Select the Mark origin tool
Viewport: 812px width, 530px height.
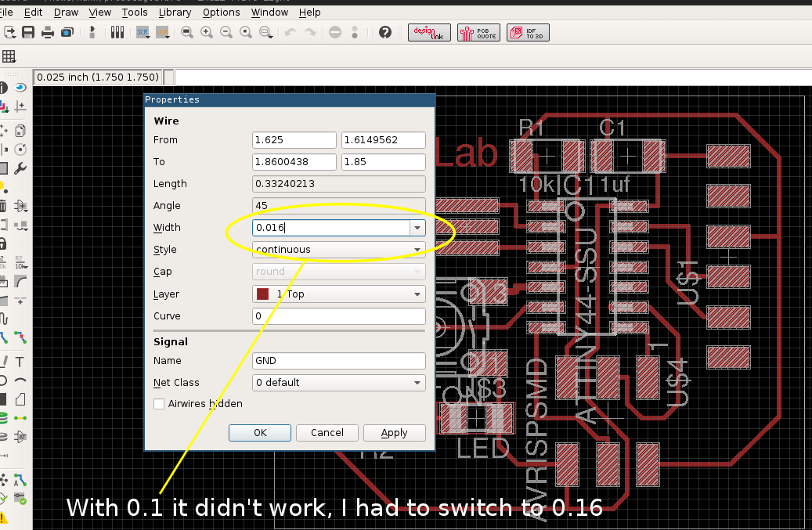pyautogui.click(x=20, y=106)
